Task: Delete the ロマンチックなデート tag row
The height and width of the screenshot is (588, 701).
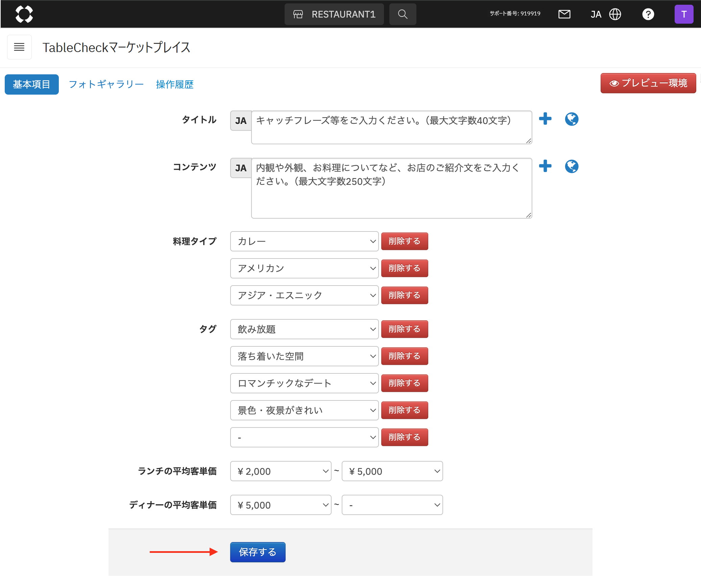Action: 405,383
